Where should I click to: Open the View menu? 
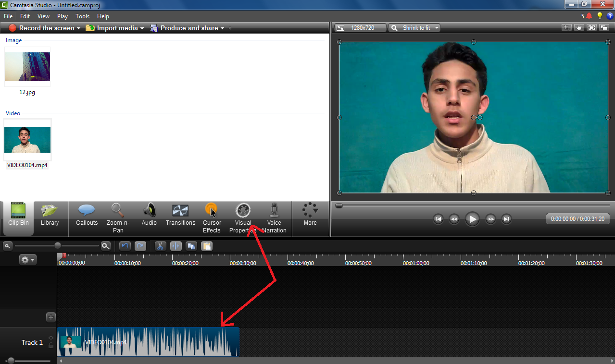coord(43,16)
